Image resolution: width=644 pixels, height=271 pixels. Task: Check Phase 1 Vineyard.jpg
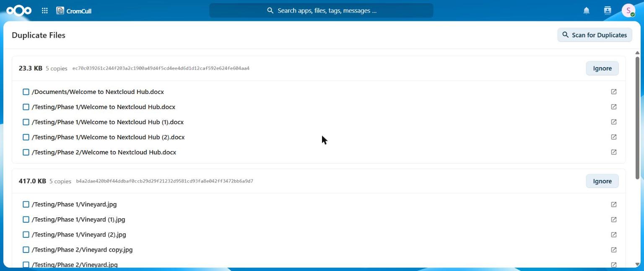point(26,204)
